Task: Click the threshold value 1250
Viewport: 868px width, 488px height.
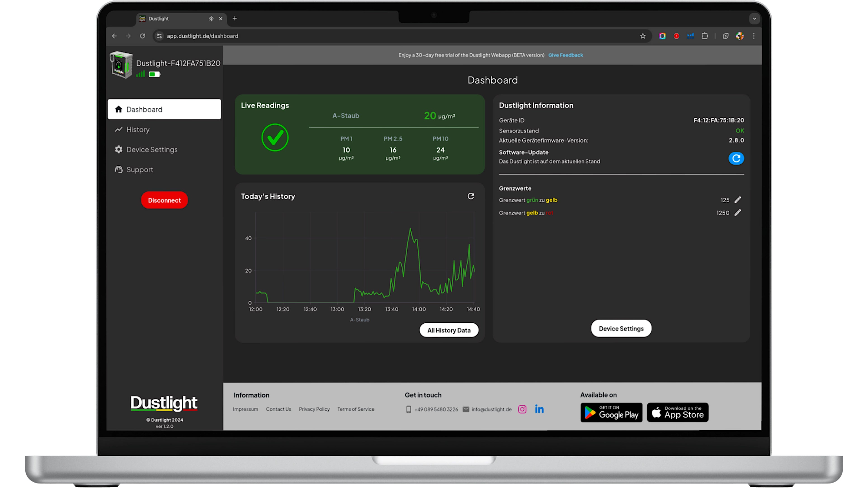Action: pyautogui.click(x=723, y=213)
